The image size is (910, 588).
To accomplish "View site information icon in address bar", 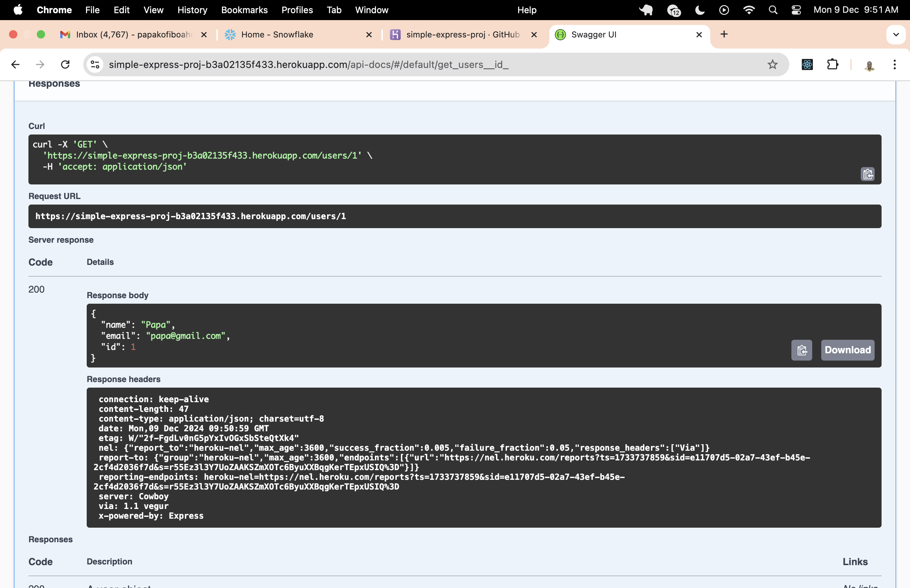I will pyautogui.click(x=95, y=64).
